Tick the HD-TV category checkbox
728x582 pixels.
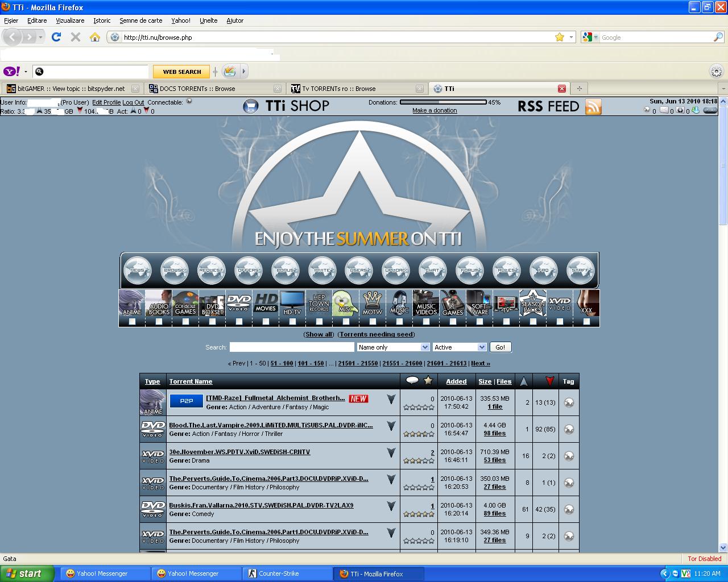click(x=292, y=322)
